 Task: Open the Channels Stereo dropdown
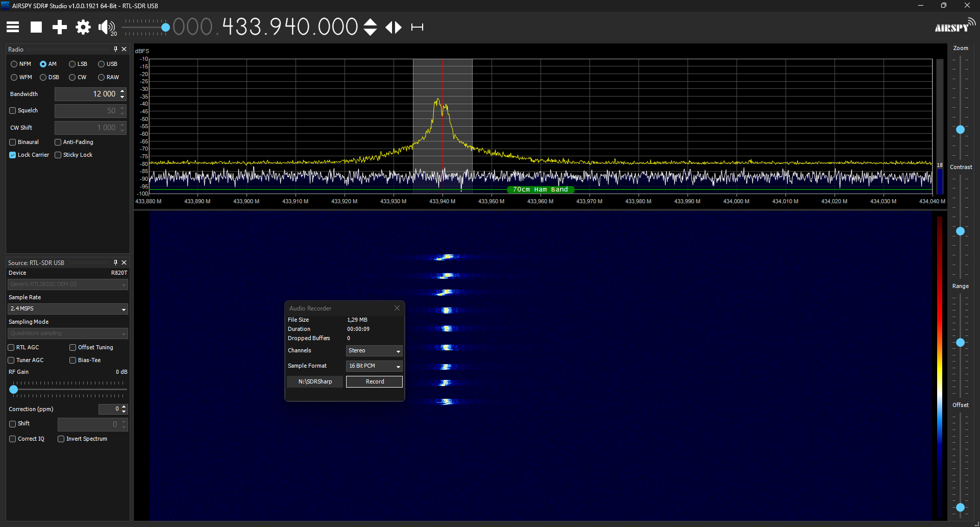374,351
